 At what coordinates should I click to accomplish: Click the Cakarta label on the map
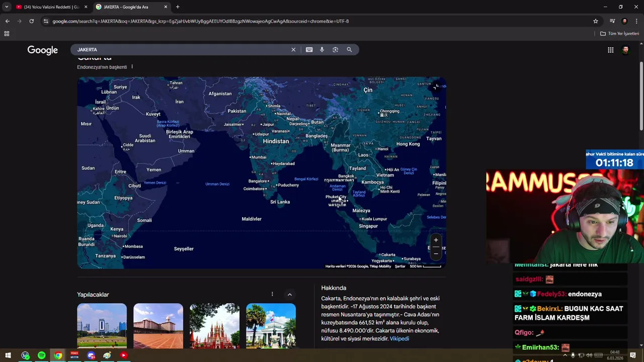click(387, 254)
